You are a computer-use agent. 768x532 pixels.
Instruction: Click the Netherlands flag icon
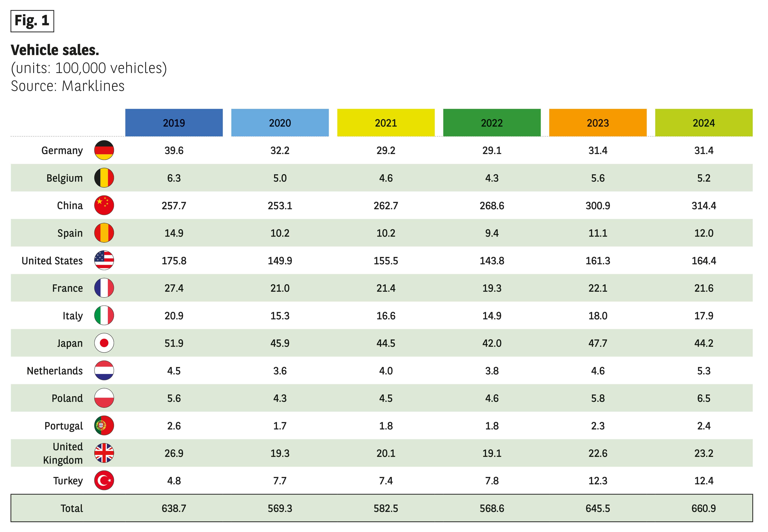pyautogui.click(x=104, y=370)
